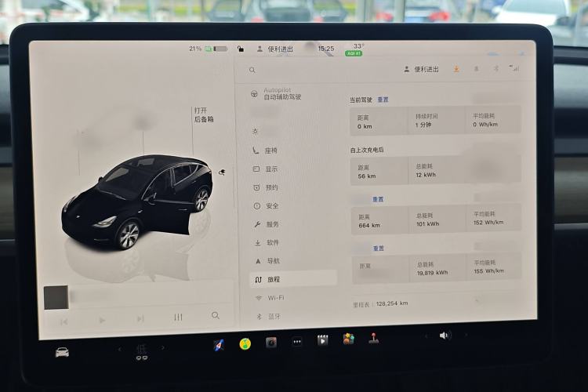Viewport: 588px width, 392px height.
Task: Open the lights icon in the settings sidebar
Action: [255, 131]
